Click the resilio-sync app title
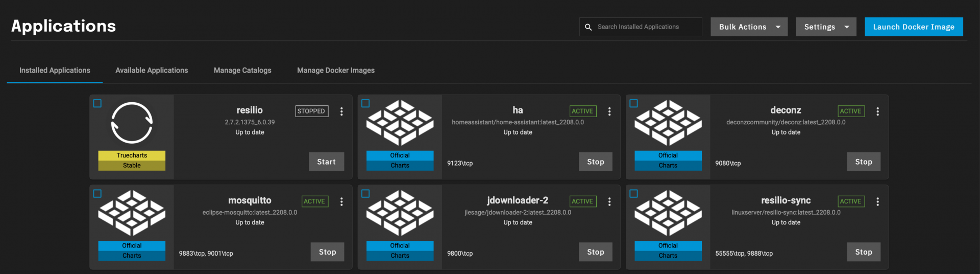The height and width of the screenshot is (274, 980). tap(786, 201)
